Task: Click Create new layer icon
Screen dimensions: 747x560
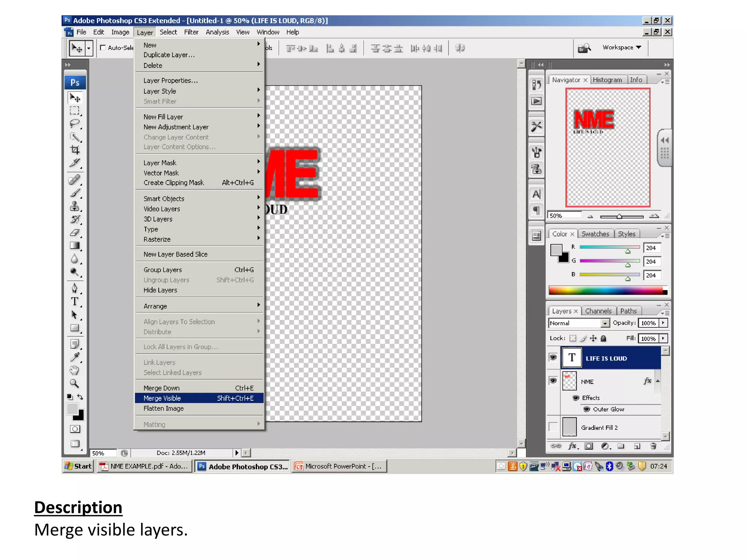Action: tap(637, 446)
